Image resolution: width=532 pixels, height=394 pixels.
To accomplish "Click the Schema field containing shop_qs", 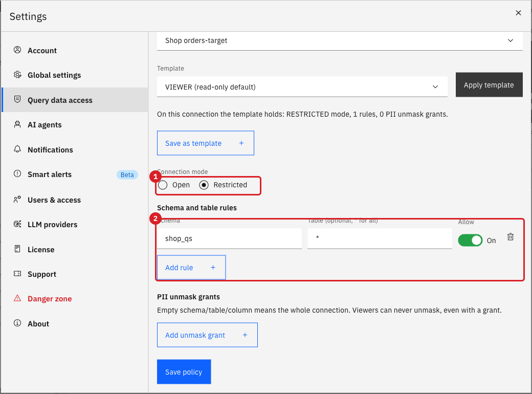I will point(229,238).
